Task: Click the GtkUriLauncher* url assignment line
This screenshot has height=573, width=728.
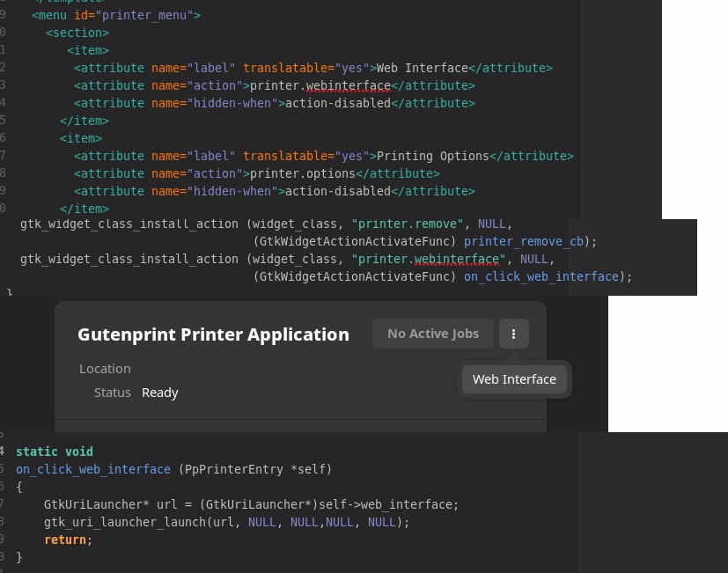Action: point(251,504)
